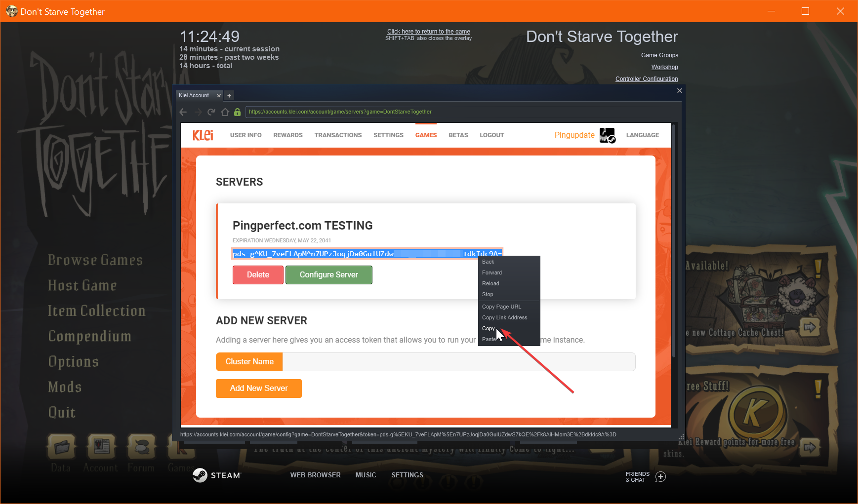Click the Controller Configuration link
Screen dimensions: 858x504
tap(646, 79)
